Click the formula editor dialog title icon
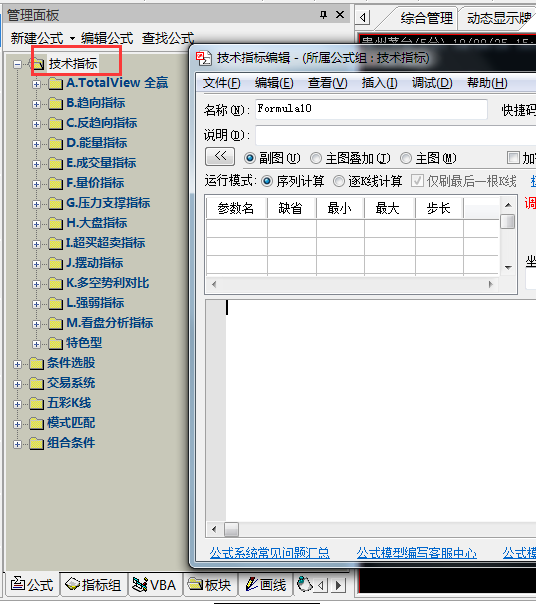The height and width of the screenshot is (604, 536). coord(203,58)
